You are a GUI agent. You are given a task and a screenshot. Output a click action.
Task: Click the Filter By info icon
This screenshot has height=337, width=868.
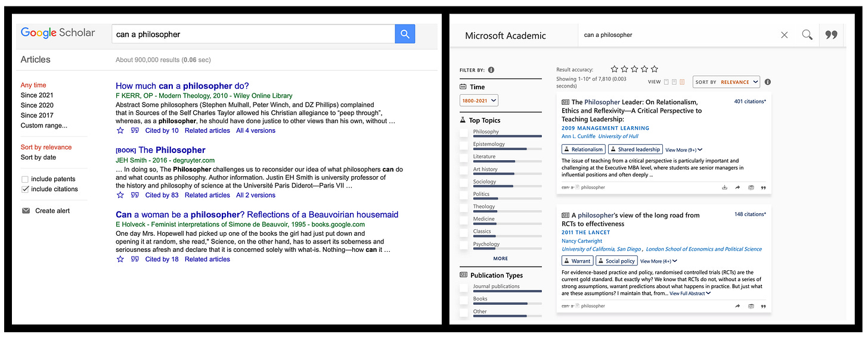491,70
